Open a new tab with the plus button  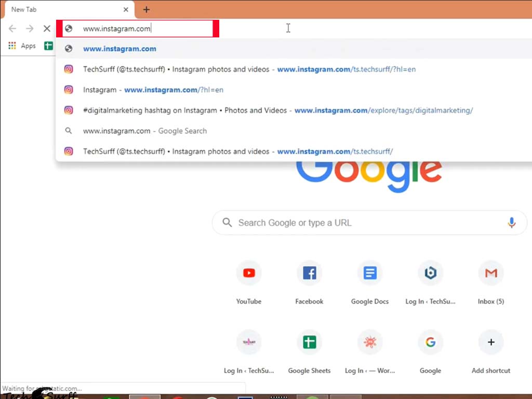(x=146, y=9)
